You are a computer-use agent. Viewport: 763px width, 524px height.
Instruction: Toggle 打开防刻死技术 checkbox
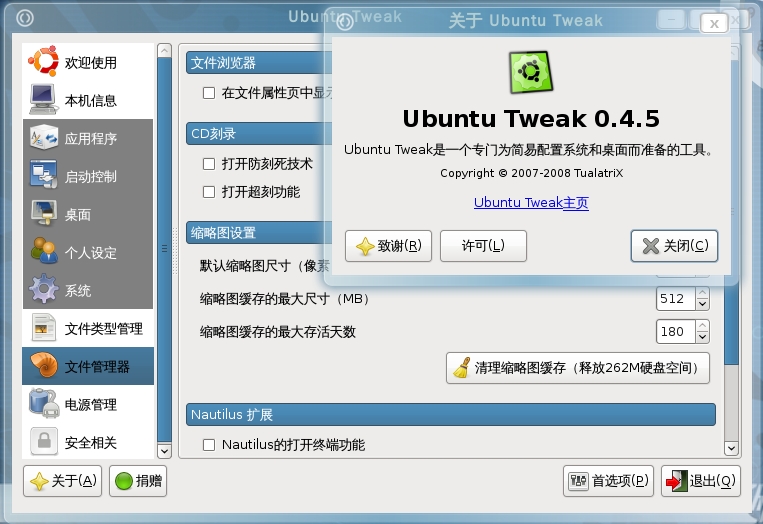coord(209,164)
